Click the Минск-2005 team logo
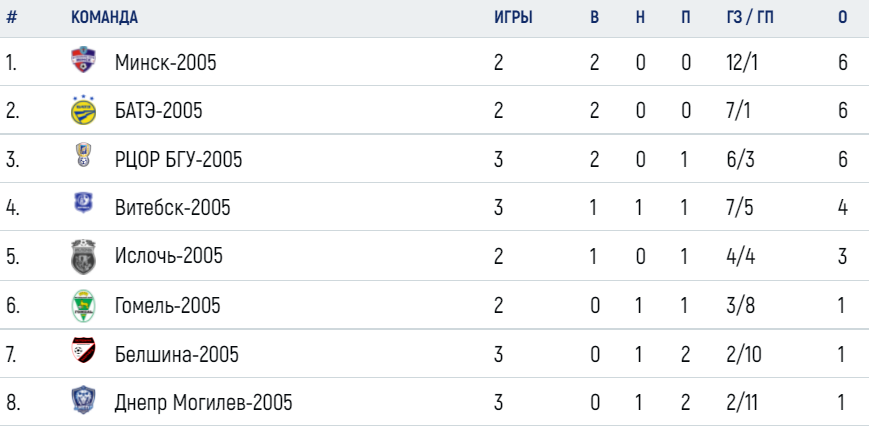 (x=83, y=60)
